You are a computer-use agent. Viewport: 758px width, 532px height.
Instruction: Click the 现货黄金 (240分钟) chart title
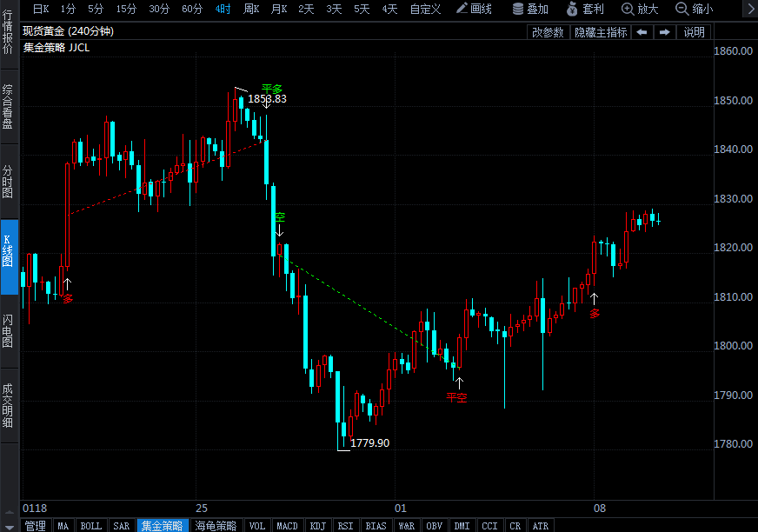[68, 31]
